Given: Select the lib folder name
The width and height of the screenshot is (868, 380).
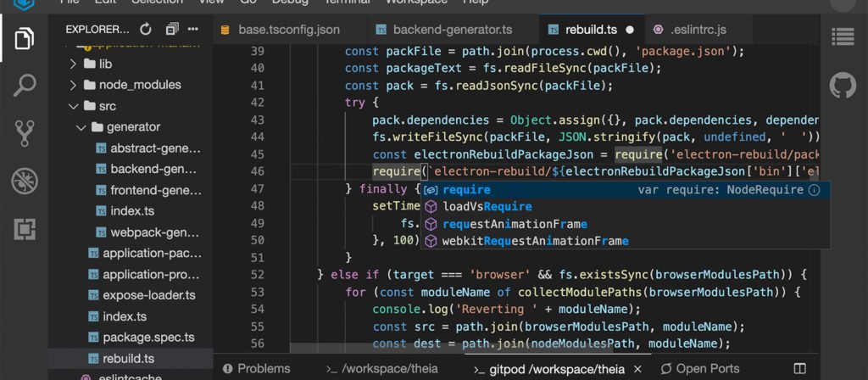Looking at the screenshot, I should (105, 64).
